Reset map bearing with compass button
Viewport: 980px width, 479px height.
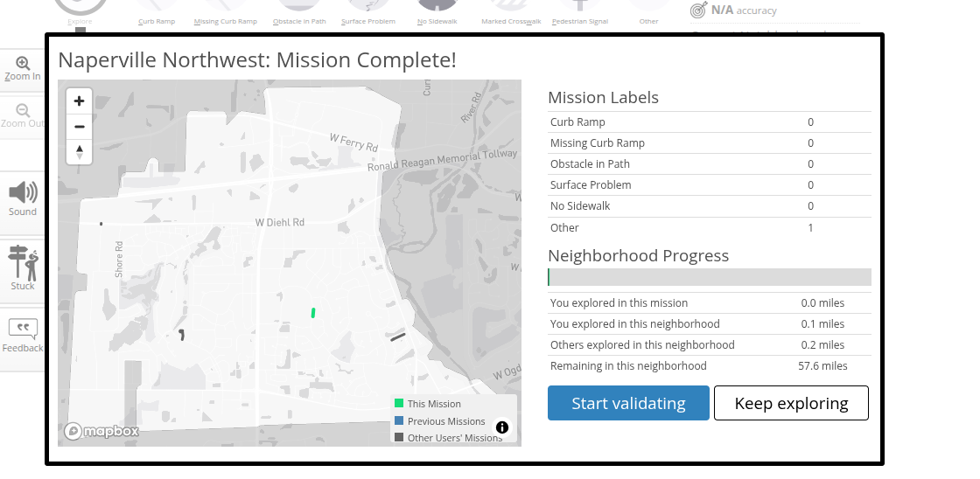80,151
